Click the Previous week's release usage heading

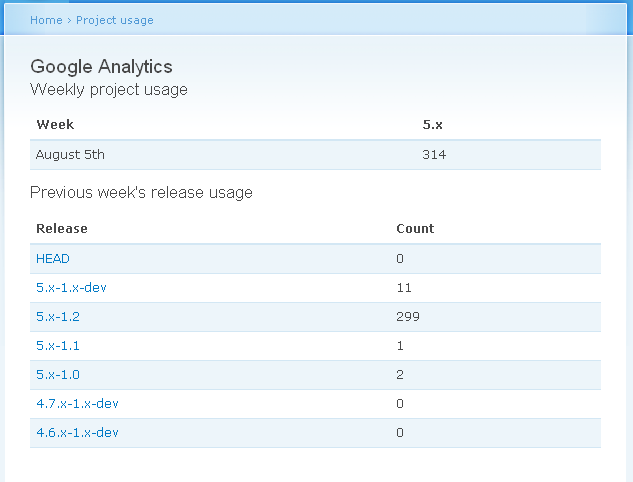141,193
